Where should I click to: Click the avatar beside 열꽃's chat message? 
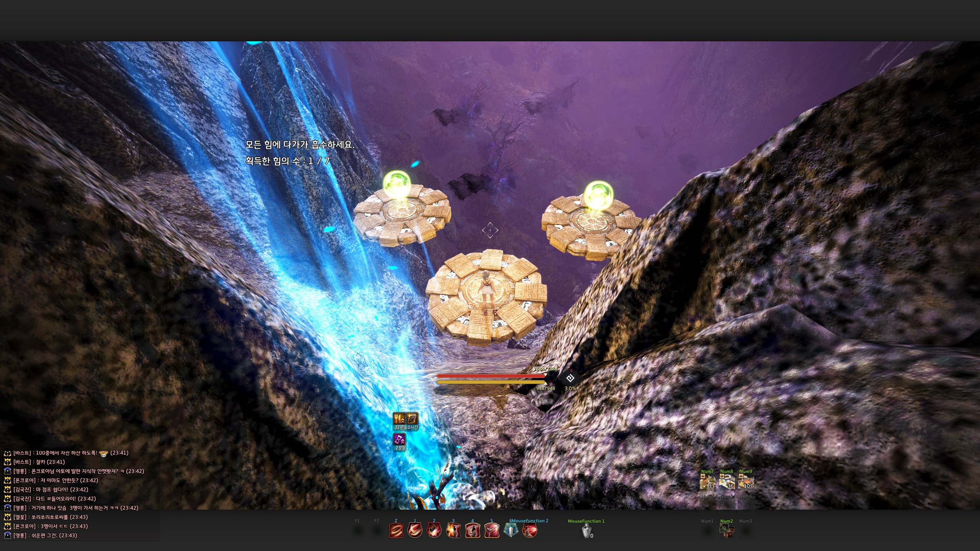7,517
